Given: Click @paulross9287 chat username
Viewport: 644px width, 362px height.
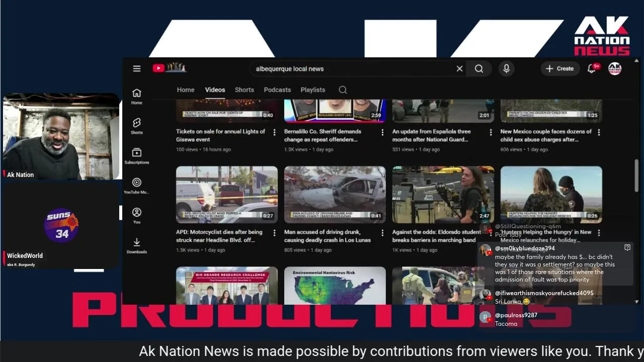Looking at the screenshot, I should [x=516, y=315].
